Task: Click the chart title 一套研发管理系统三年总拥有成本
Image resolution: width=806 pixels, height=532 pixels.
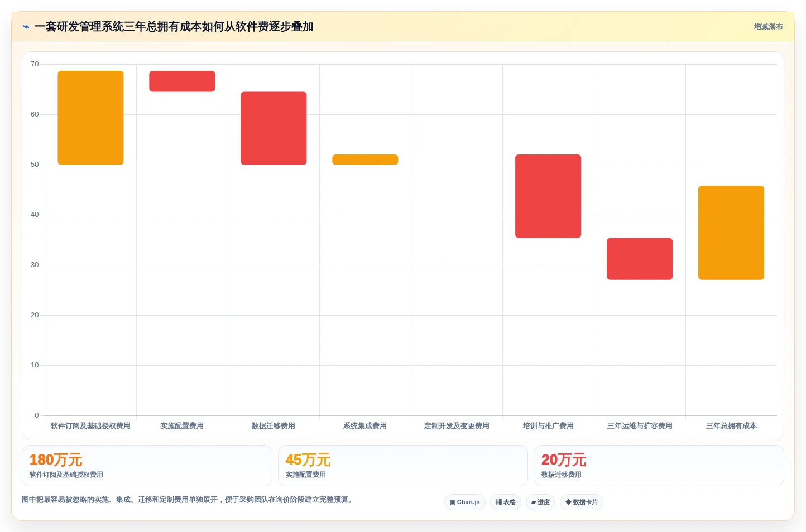Action: click(x=174, y=27)
